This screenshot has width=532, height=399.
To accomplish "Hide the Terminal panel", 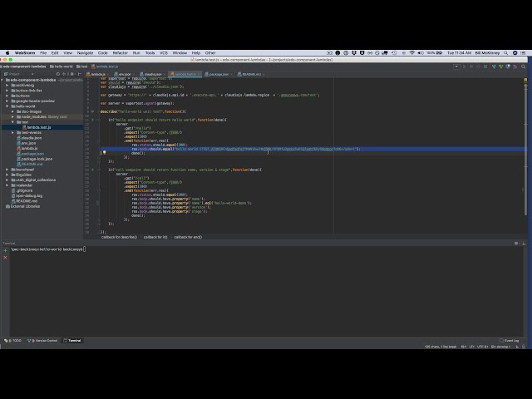I will (x=524, y=244).
